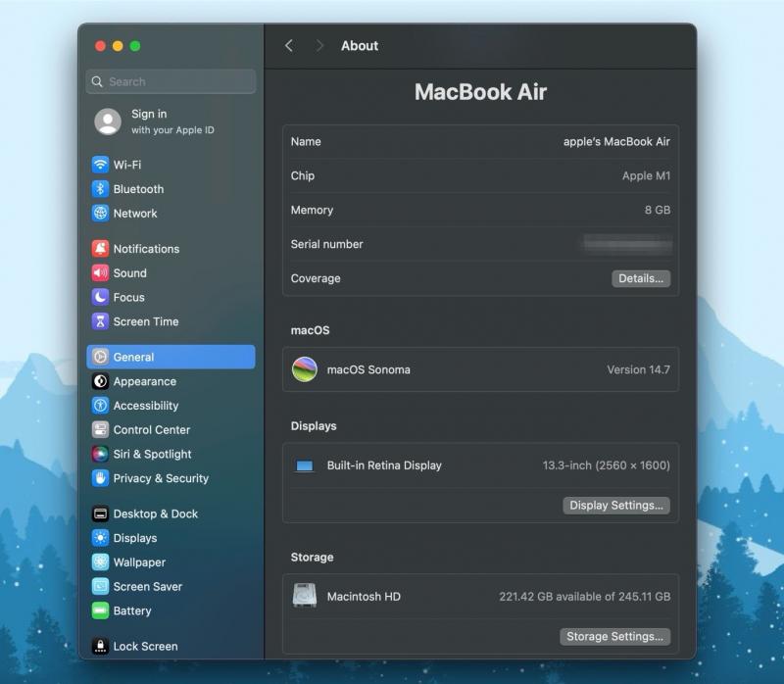The width and height of the screenshot is (784, 684).
Task: Go back with the left chevron
Action: [x=289, y=46]
